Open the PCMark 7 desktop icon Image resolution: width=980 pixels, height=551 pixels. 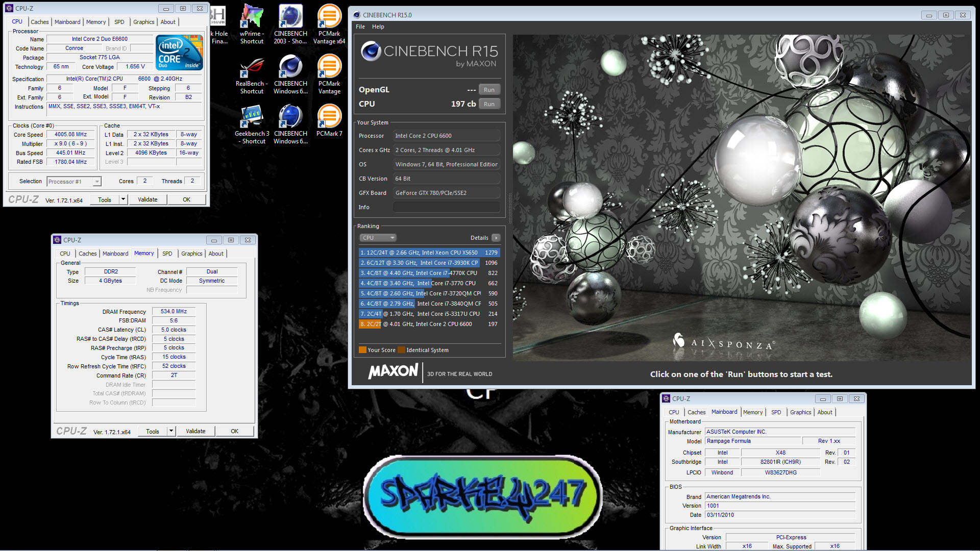[329, 120]
